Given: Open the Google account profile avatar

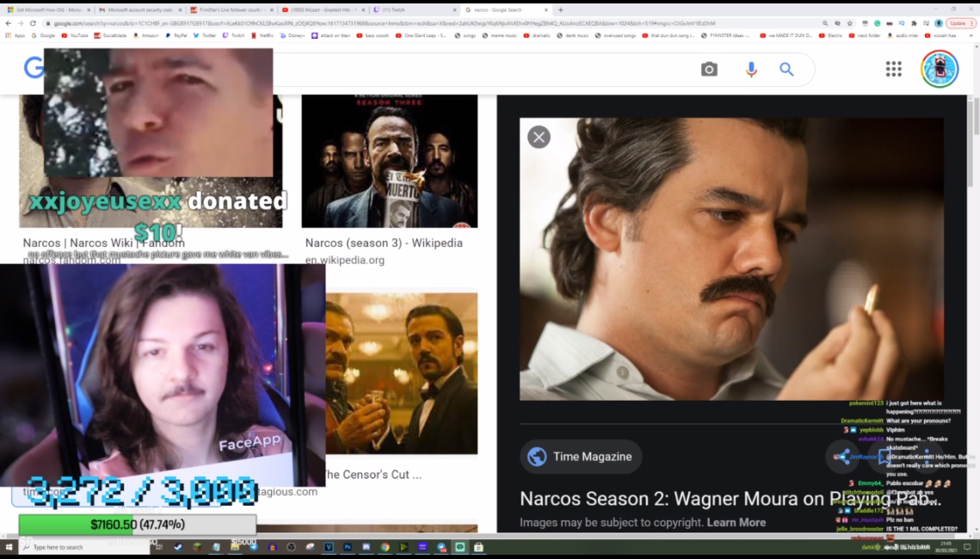Looking at the screenshot, I should coord(940,69).
